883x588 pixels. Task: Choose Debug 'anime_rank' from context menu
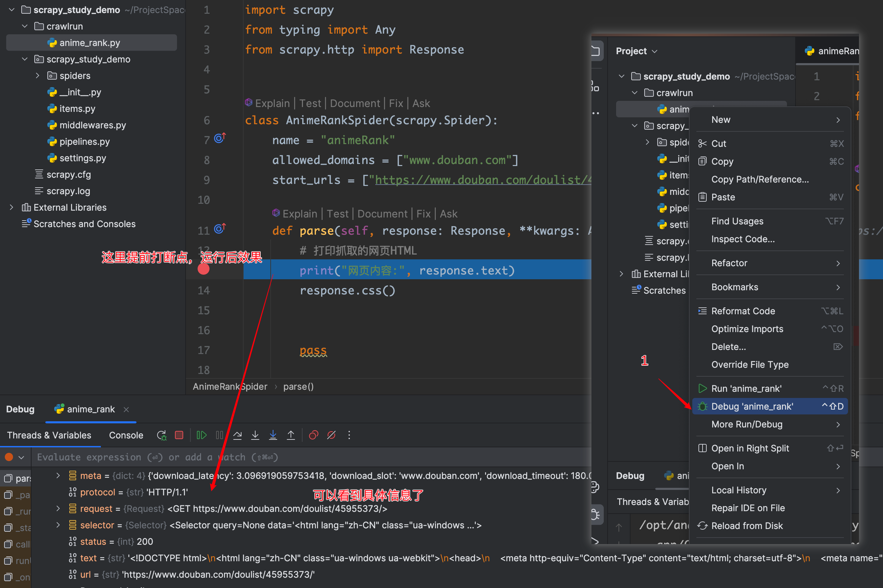tap(752, 407)
